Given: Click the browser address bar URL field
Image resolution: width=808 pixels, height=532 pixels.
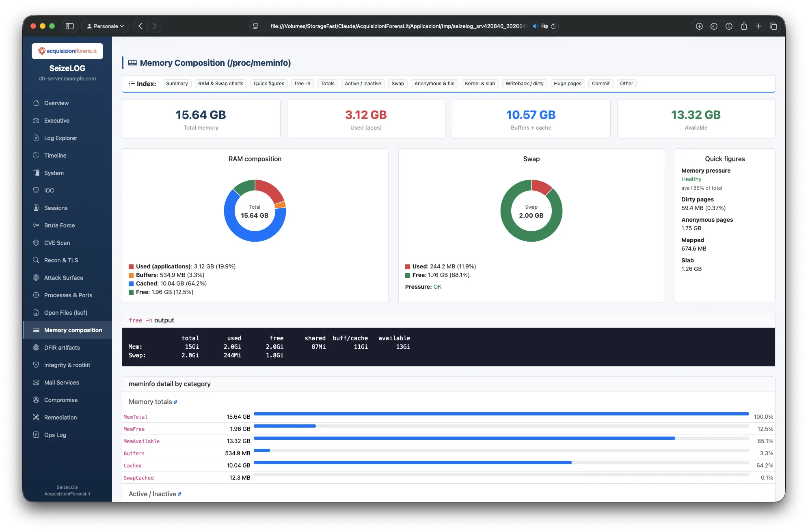Looking at the screenshot, I should tap(398, 26).
